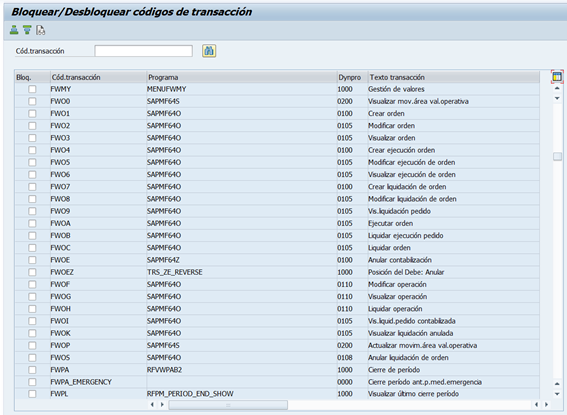Click the sort descending toolbar icon
Image resolution: width=567 pixels, height=415 pixels.
27,30
